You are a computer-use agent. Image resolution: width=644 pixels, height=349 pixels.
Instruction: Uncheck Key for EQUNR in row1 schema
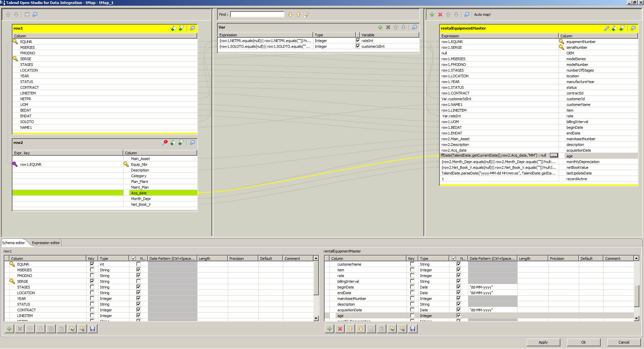point(92,264)
